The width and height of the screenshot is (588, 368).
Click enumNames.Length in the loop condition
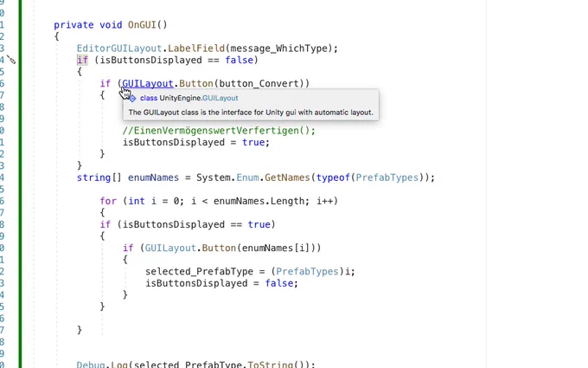pyautogui.click(x=261, y=201)
